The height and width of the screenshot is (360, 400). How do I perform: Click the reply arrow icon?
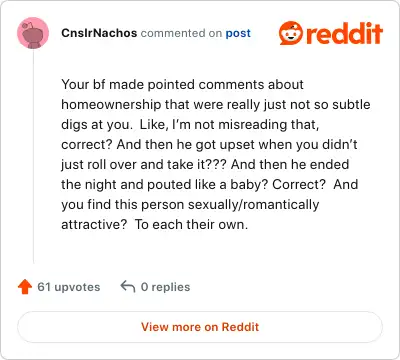click(128, 286)
